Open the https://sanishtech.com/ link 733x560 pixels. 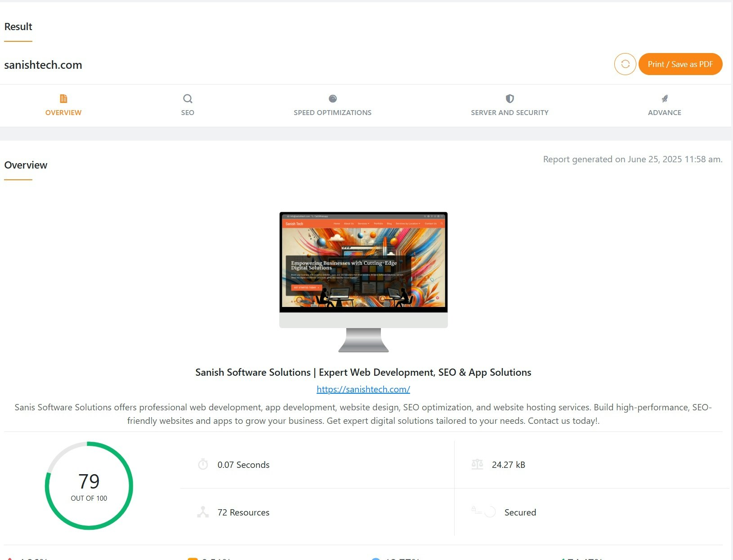(363, 389)
